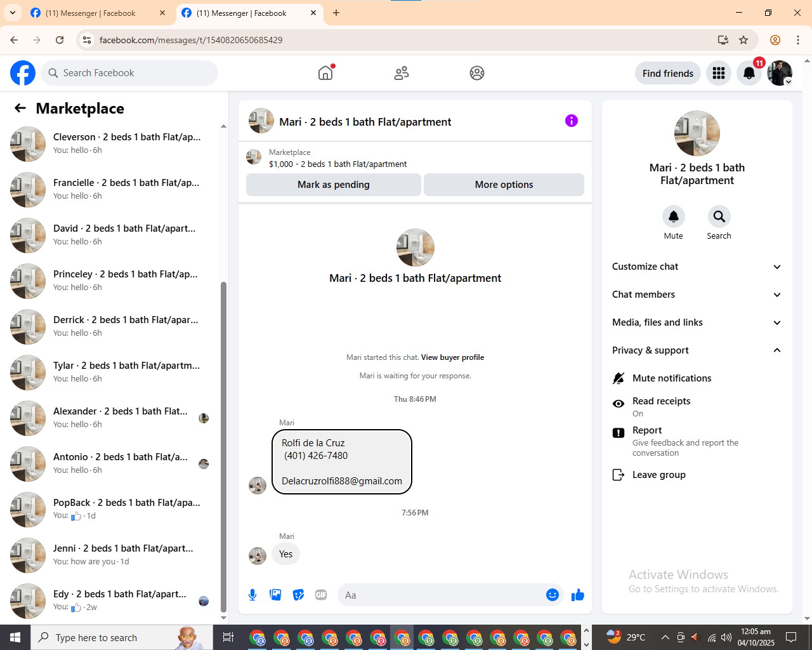Open the GIF picker
This screenshot has width=812, height=650.
(321, 595)
